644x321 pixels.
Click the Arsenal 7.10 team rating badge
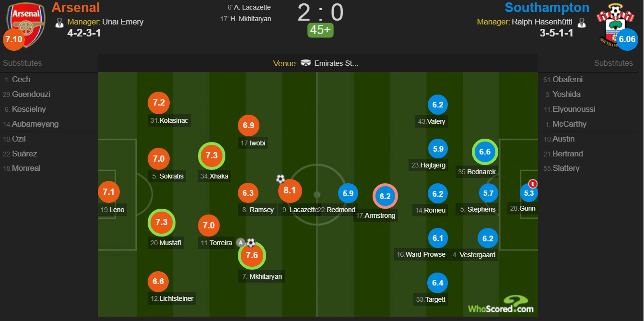pos(13,40)
